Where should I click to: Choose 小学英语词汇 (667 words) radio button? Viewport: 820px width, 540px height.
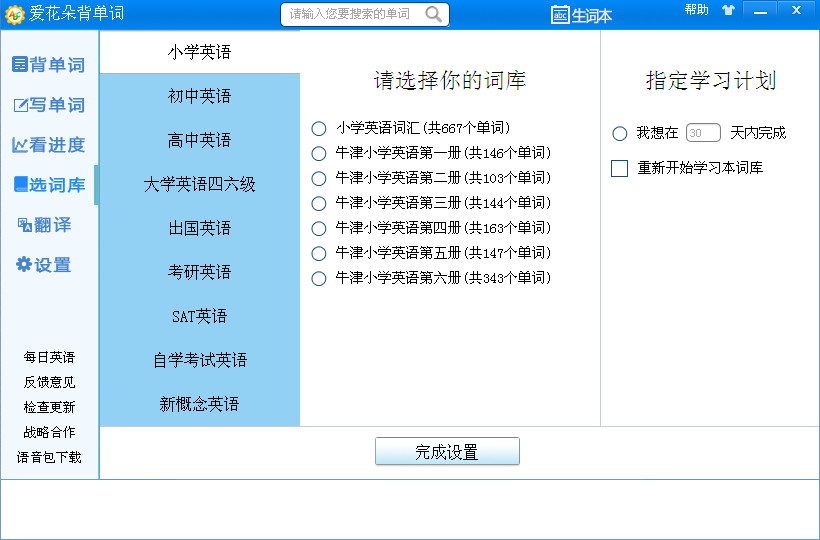318,128
